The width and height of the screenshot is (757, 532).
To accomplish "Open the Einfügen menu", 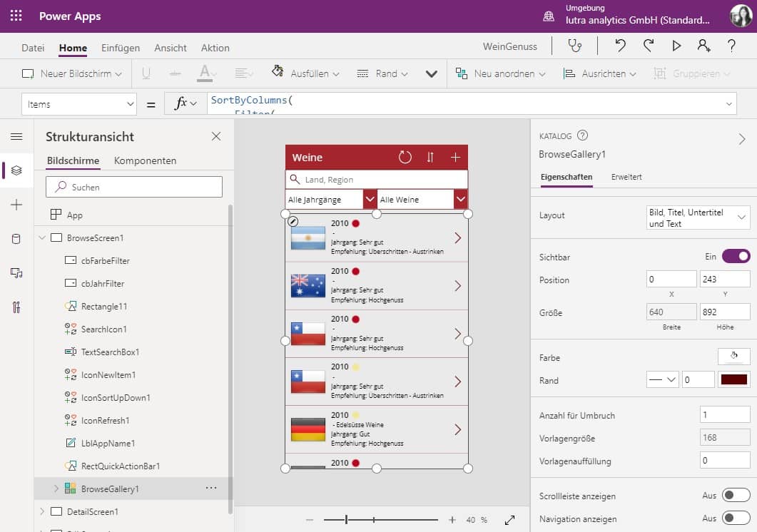I will (x=120, y=48).
